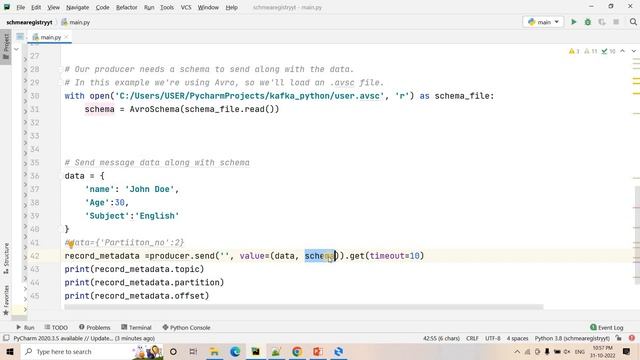The height and width of the screenshot is (360, 640).
Task: Click the selected schema text on line 42
Action: pyautogui.click(x=320, y=256)
